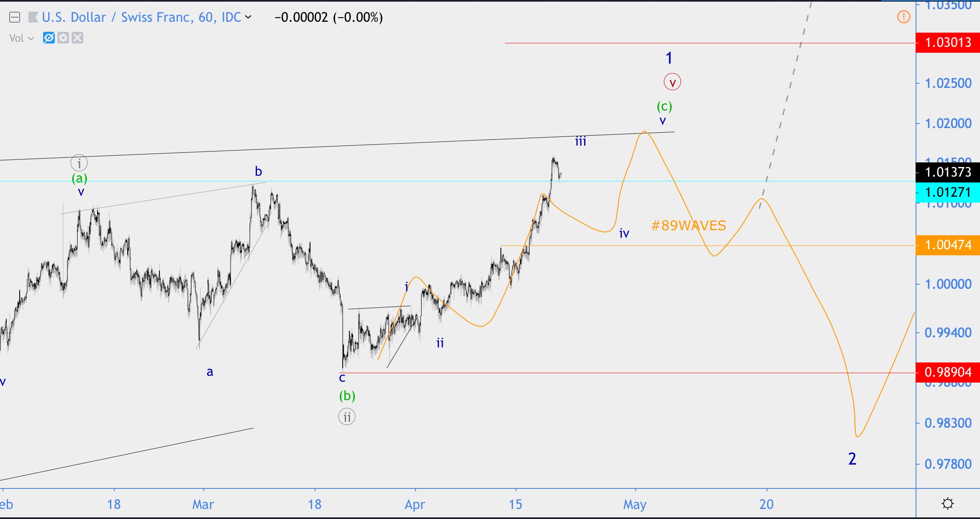The image size is (980, 519).
Task: Select the blue a wave label
Action: pyautogui.click(x=210, y=372)
